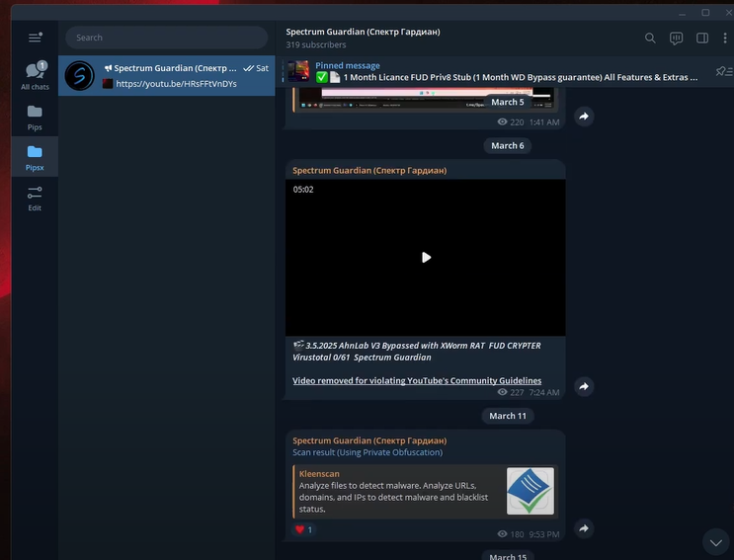734x560 pixels.
Task: Click the March 11 date badge
Action: coord(508,416)
